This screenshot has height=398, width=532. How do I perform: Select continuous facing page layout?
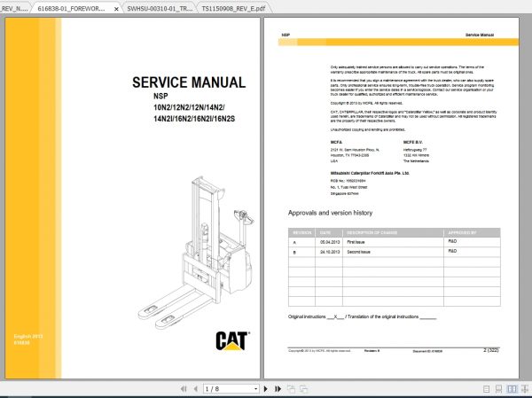point(525,389)
